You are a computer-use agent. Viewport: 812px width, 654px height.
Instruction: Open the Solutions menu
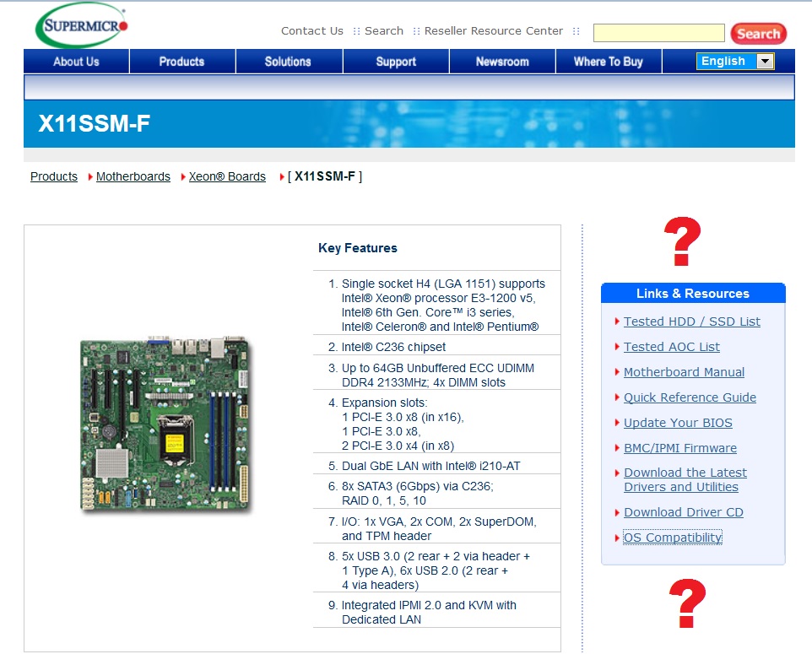288,62
